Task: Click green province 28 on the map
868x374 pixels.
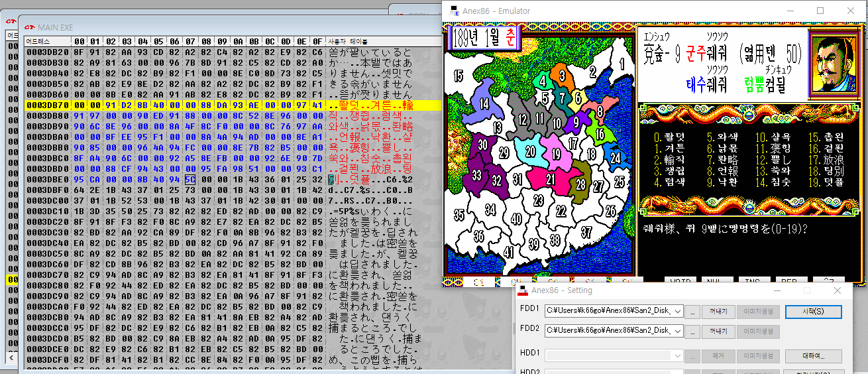Action: coord(581,184)
